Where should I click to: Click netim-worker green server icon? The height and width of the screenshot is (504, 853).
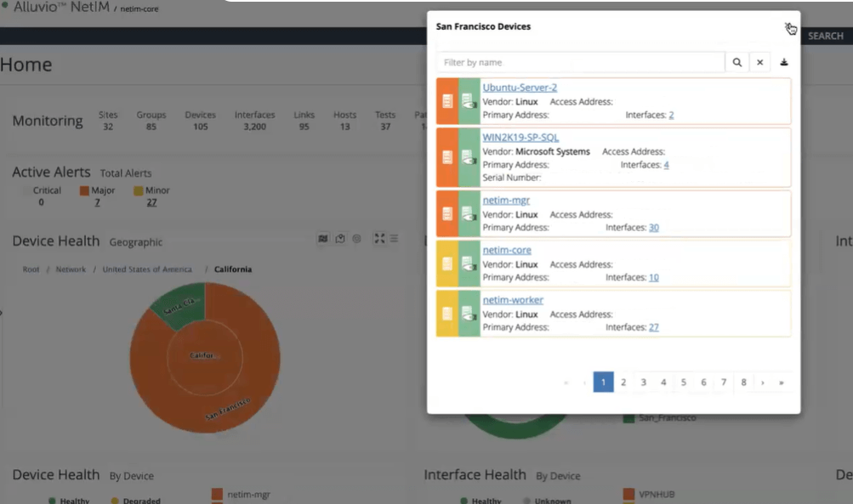pos(469,314)
